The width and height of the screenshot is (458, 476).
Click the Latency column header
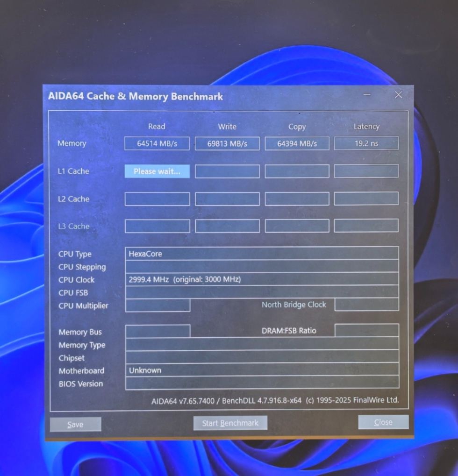[366, 126]
